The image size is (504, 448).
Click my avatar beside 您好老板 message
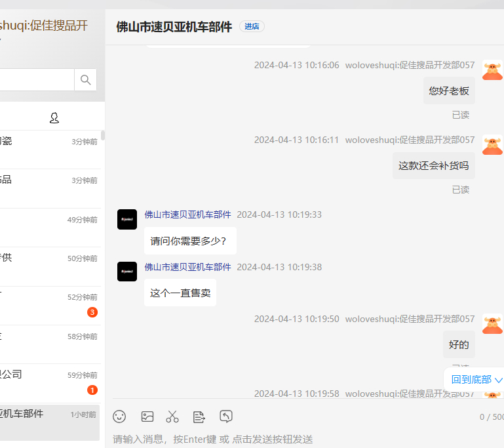(x=492, y=70)
